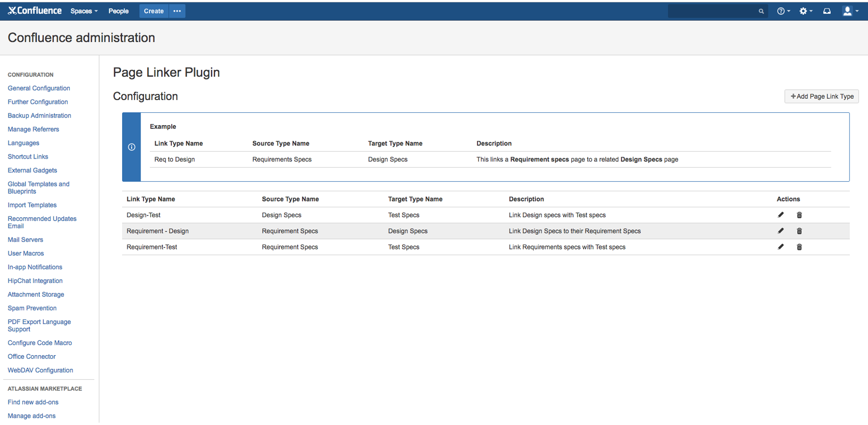The image size is (868, 425).
Task: Open WebDAV Configuration
Action: coord(40,370)
